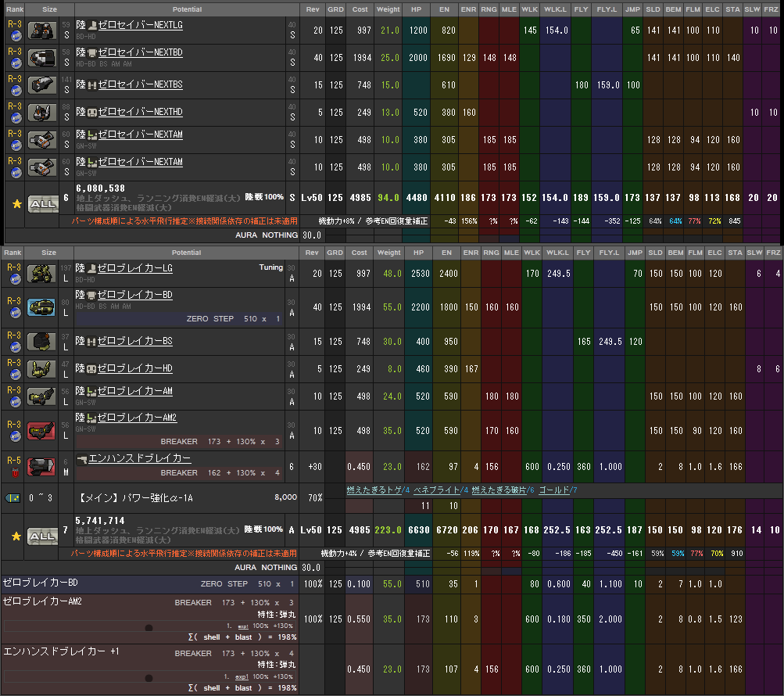Click the expl link under エンハンスドブレイカー +1 details
The height and width of the screenshot is (696, 784).
click(242, 677)
